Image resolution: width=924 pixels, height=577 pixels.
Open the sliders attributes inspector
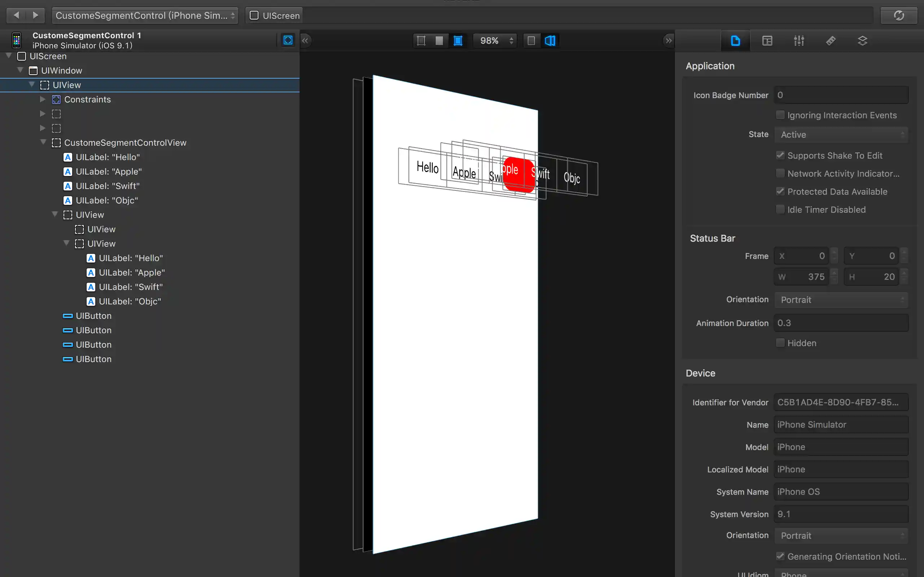click(x=799, y=40)
